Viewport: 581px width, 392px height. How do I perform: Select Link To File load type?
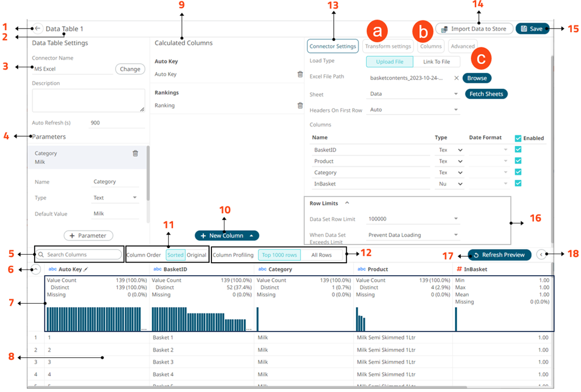[436, 62]
